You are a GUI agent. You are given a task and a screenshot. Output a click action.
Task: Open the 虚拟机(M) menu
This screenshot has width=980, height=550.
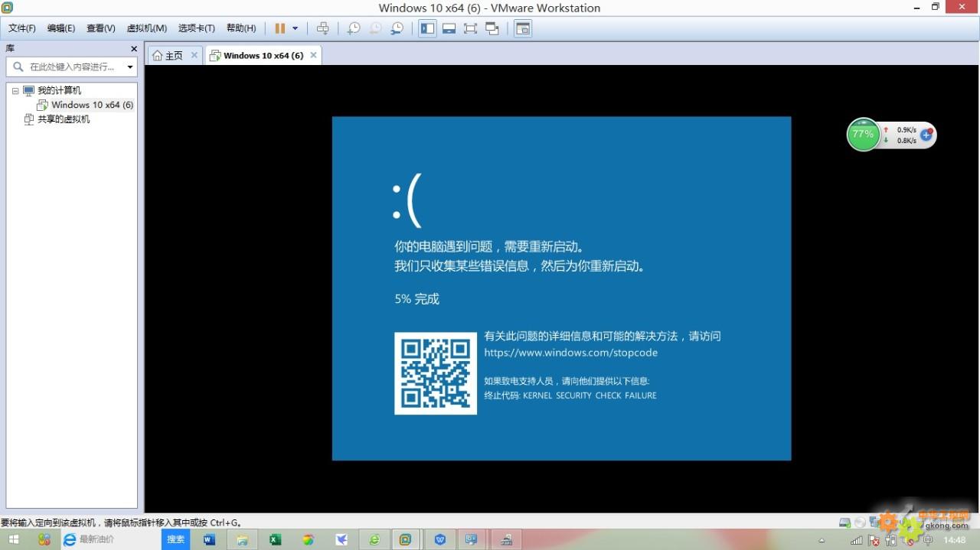147,28
